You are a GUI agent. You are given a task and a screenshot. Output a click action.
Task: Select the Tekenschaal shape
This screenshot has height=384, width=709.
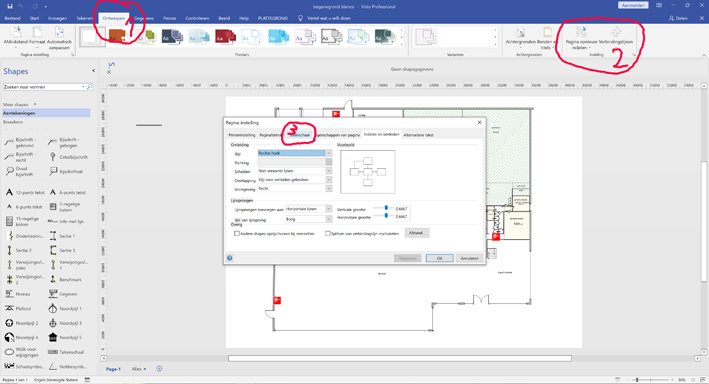click(x=66, y=352)
